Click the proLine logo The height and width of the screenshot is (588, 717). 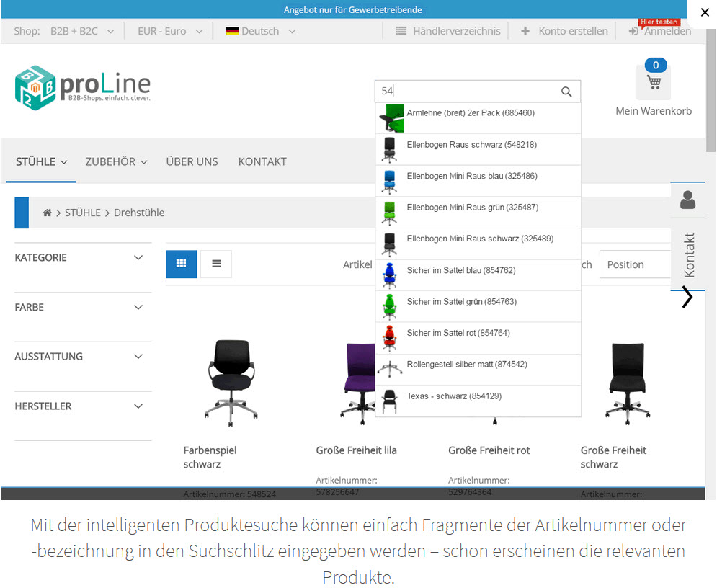point(82,87)
